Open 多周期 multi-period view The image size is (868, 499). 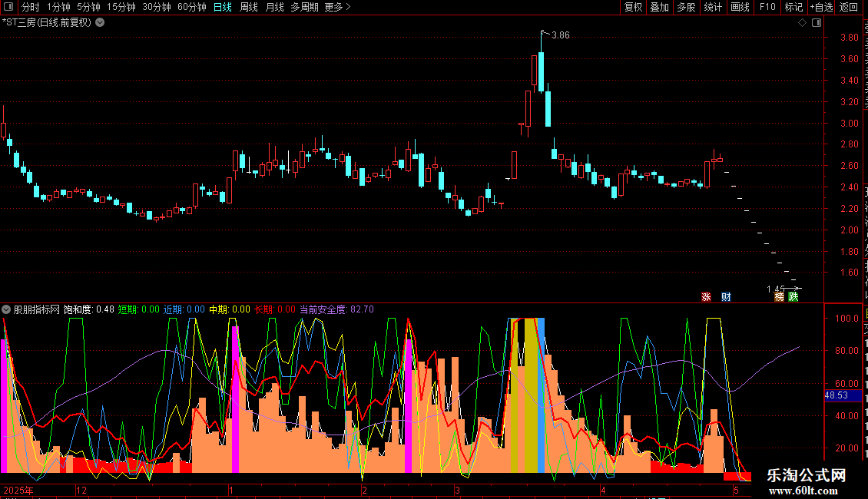pyautogui.click(x=304, y=7)
